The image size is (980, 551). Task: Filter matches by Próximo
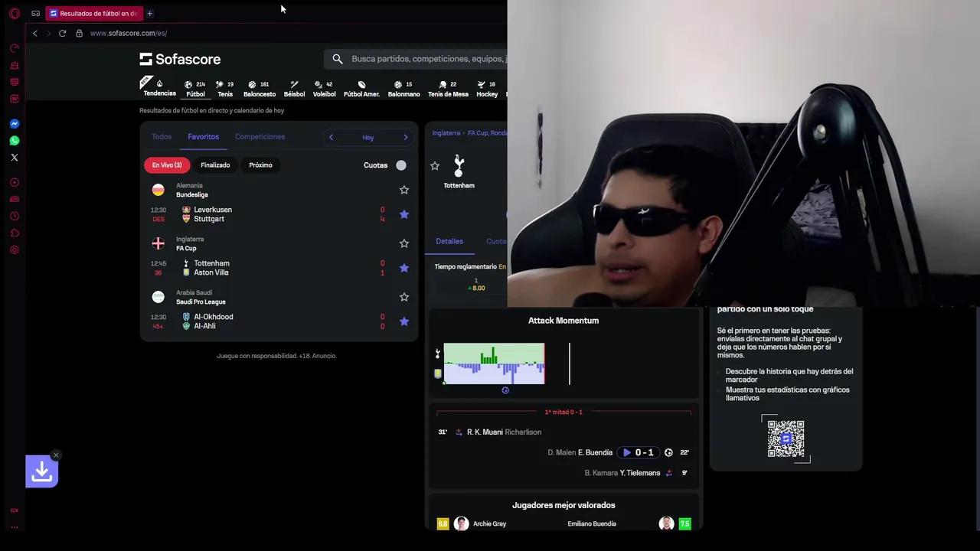tap(260, 165)
